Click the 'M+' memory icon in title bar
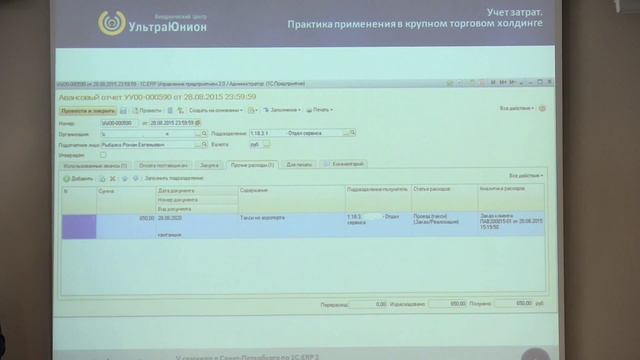Image resolution: width=640 pixels, height=360 pixels. point(503,82)
